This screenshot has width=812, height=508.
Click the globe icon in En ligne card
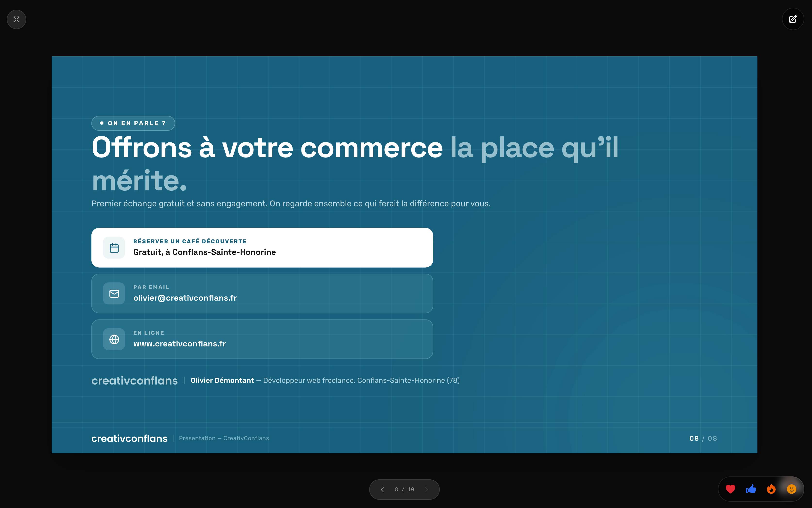pyautogui.click(x=114, y=339)
